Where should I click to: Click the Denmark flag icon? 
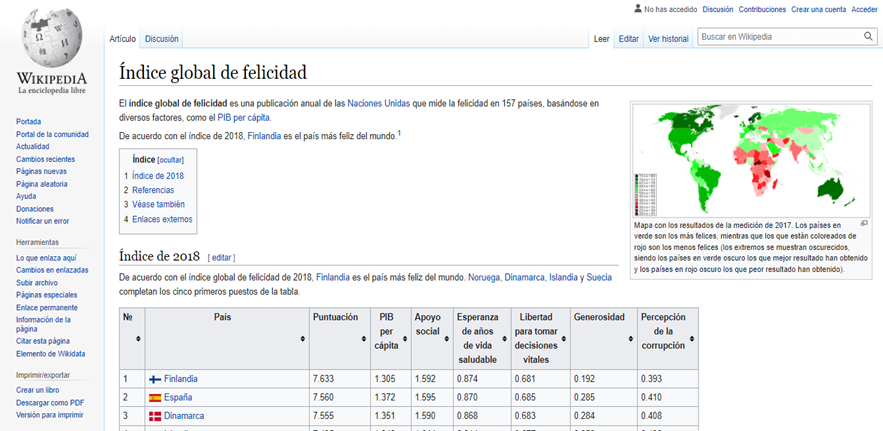pos(155,416)
